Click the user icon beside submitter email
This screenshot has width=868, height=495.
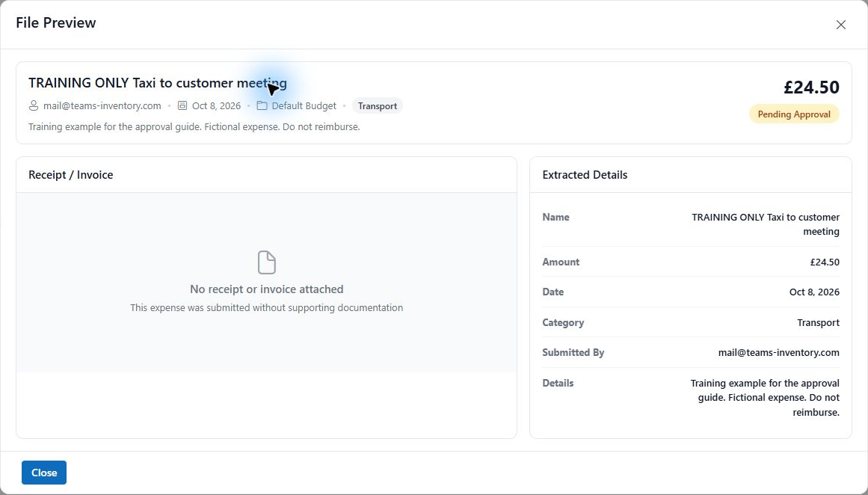[x=34, y=105]
